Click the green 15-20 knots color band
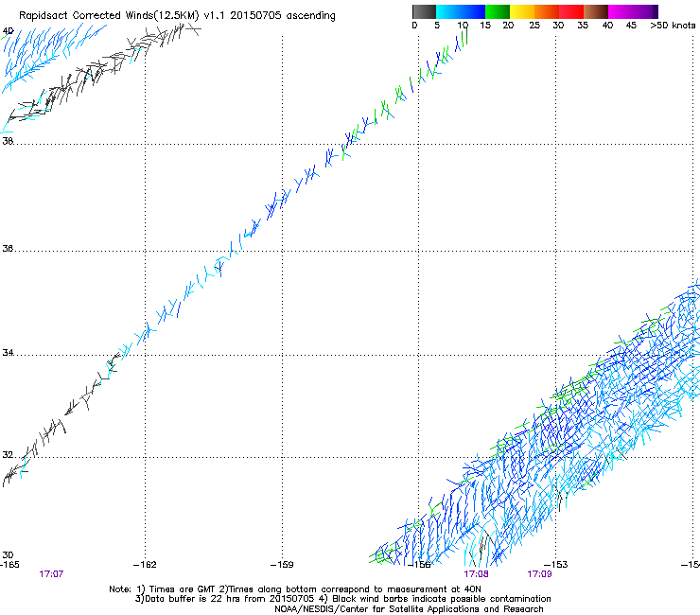The image size is (700, 615). (498, 11)
